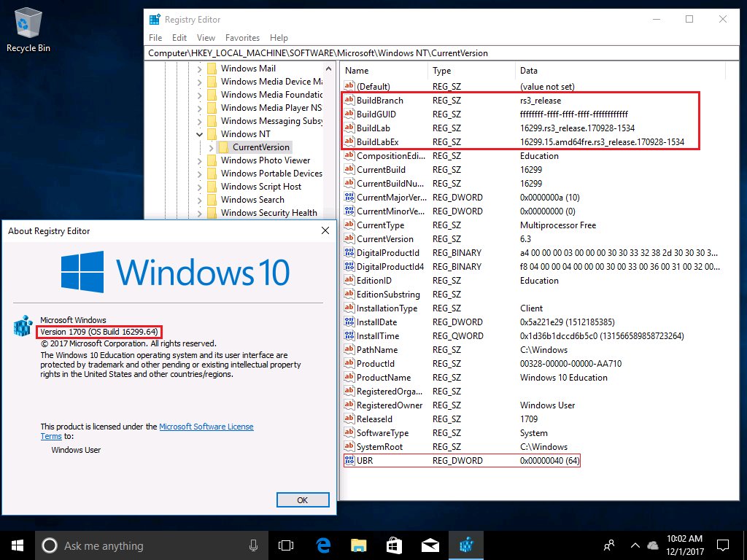Screen dimensions: 747x560
Task: Click the tree pane scroll up arrow
Action: click(x=329, y=69)
